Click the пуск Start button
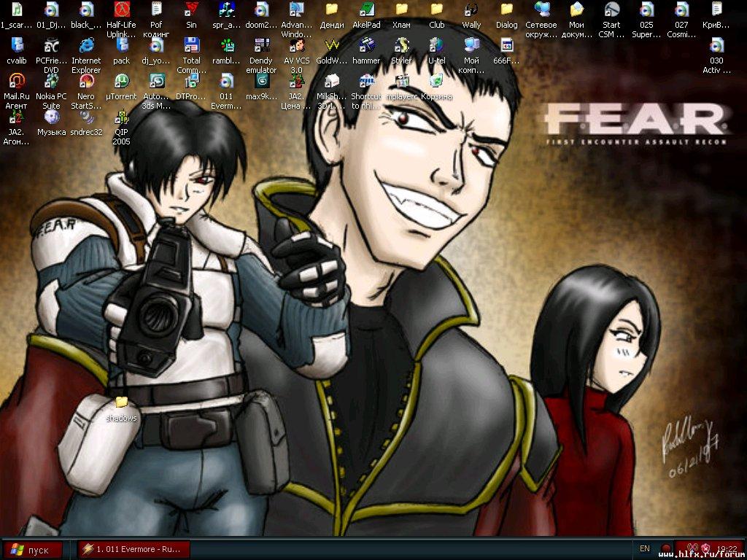This screenshot has width=747, height=560. [31, 550]
